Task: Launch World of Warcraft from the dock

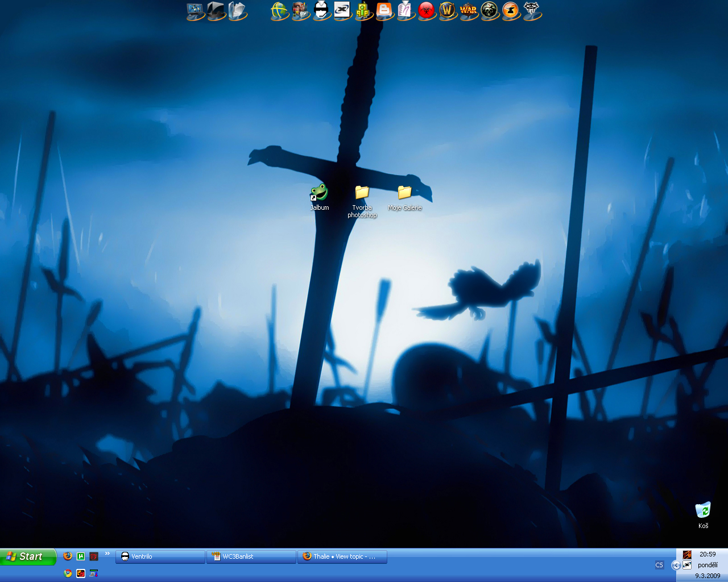Action: point(447,10)
